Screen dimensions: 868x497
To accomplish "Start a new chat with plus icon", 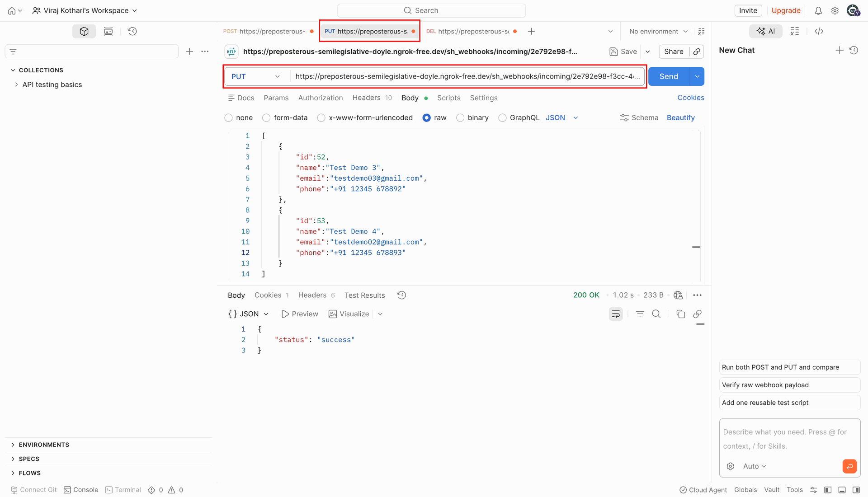I will (x=840, y=50).
